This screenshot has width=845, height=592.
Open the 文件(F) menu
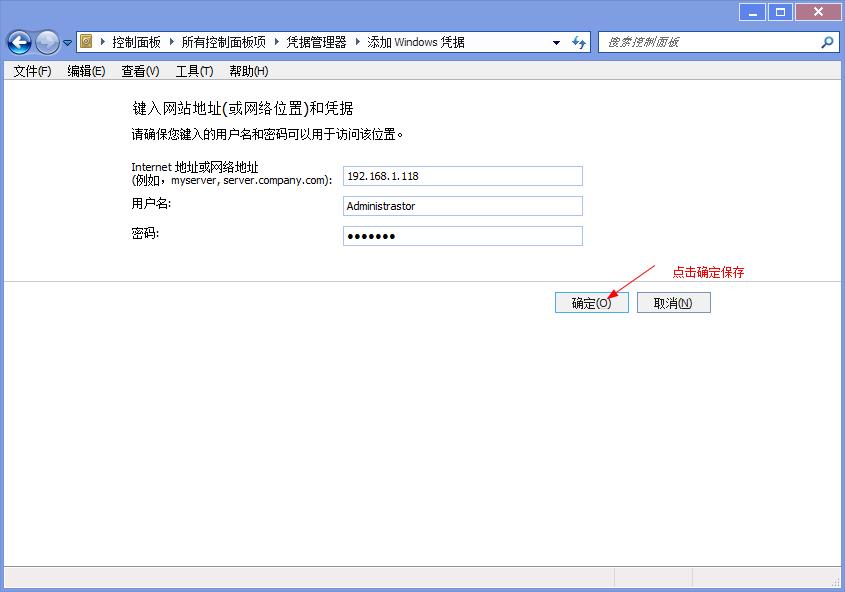point(32,71)
